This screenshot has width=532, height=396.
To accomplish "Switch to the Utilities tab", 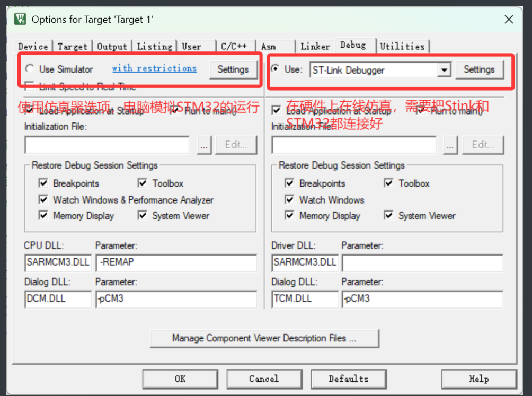I will (x=402, y=47).
